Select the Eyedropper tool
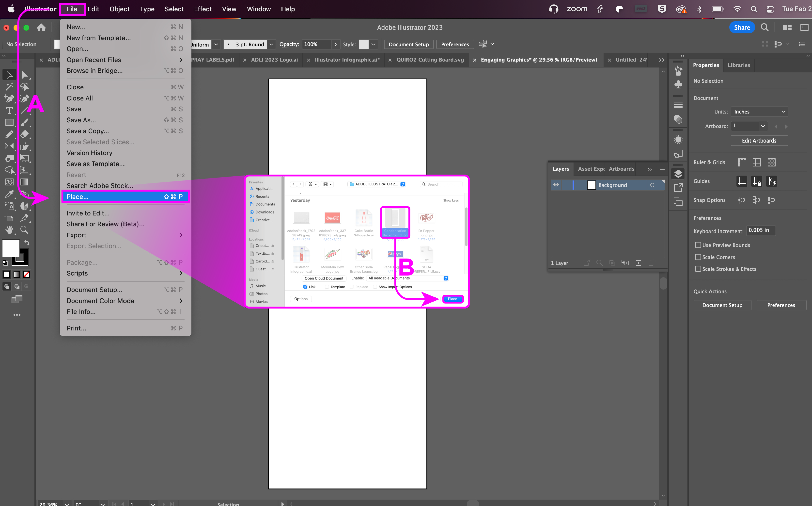This screenshot has width=812, height=506. point(9,194)
